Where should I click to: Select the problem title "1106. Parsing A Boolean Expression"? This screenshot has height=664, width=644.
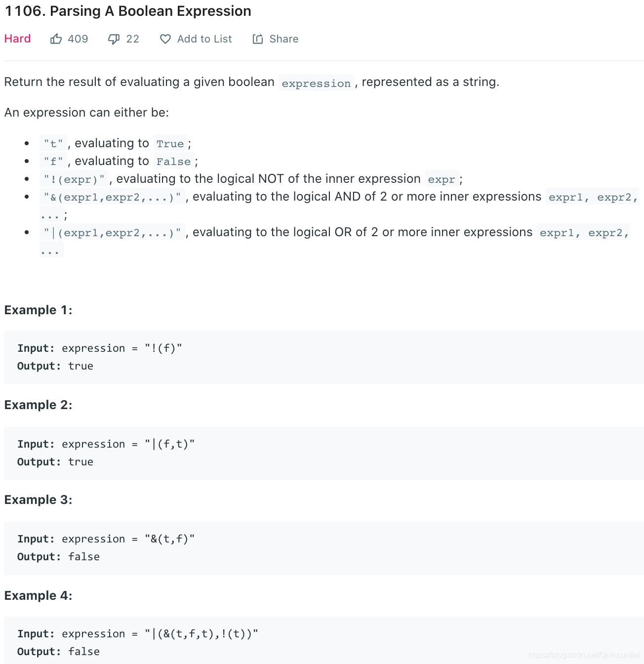[127, 11]
